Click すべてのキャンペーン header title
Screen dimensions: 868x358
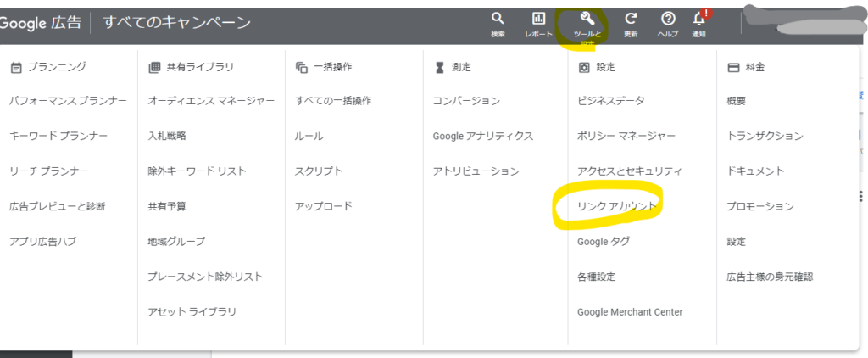tap(176, 23)
